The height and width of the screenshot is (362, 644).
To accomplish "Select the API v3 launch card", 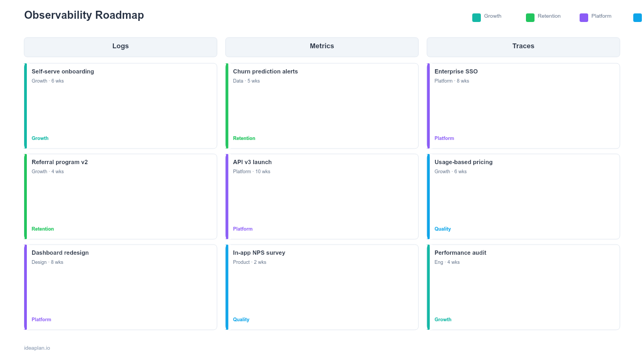I will (322, 196).
